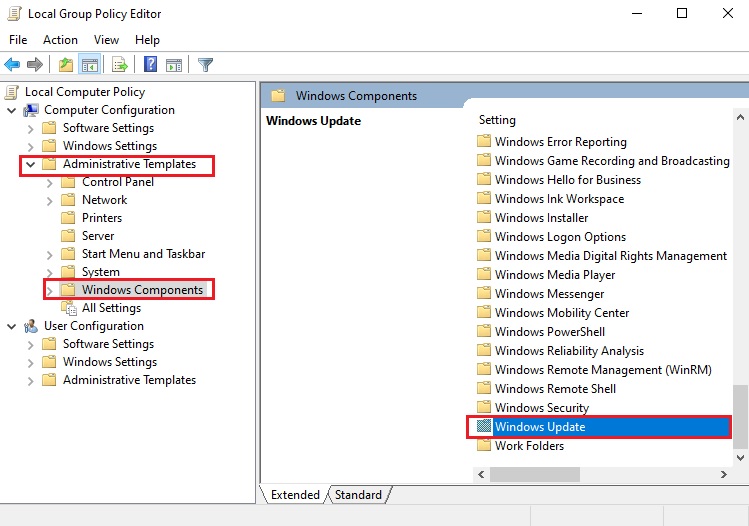The height and width of the screenshot is (526, 749).
Task: Select Windows Remote Shell entry
Action: click(x=555, y=388)
